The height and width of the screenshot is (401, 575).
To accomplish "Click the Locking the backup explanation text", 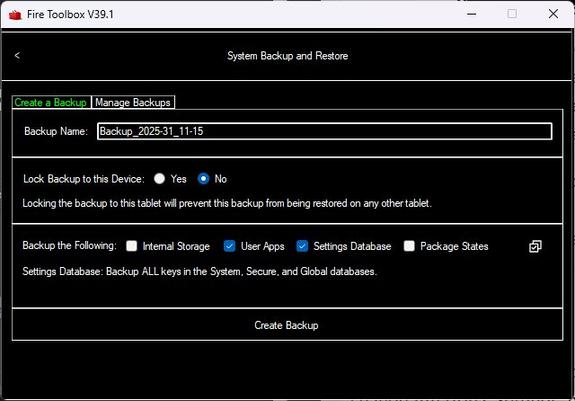I will (227, 203).
